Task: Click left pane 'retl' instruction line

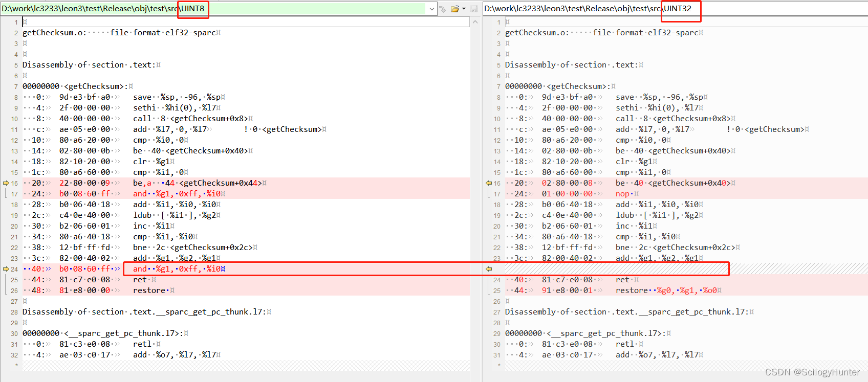Action: click(147, 344)
